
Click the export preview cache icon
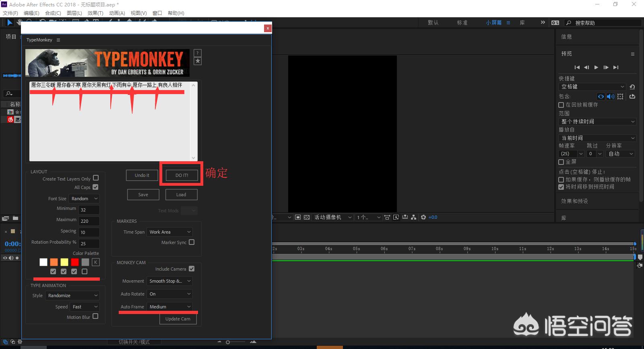[632, 96]
